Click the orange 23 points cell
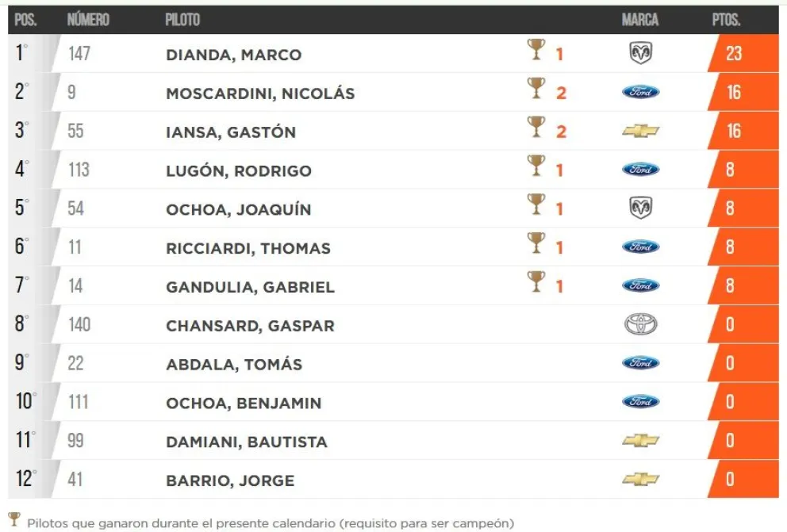Screen dimensions: 787x532 (734, 54)
